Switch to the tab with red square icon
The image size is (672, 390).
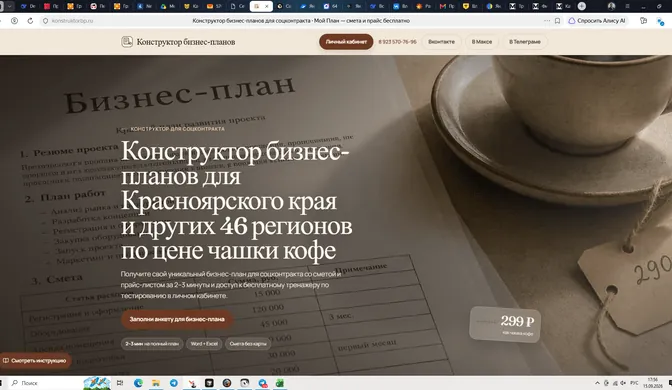51,6
